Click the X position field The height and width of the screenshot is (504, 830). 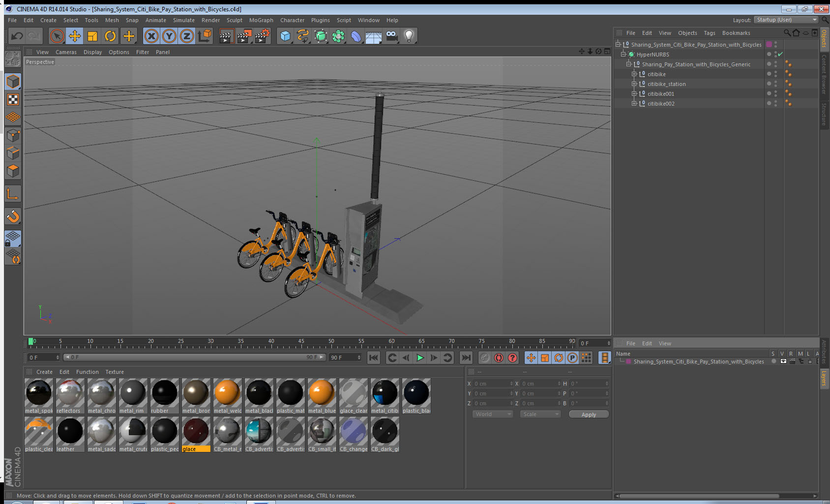493,384
